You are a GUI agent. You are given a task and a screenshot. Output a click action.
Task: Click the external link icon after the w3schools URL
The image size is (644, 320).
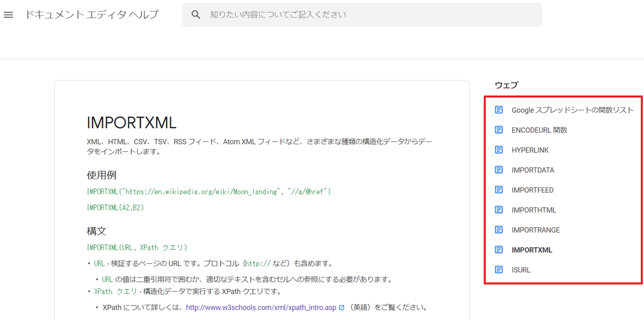[342, 307]
